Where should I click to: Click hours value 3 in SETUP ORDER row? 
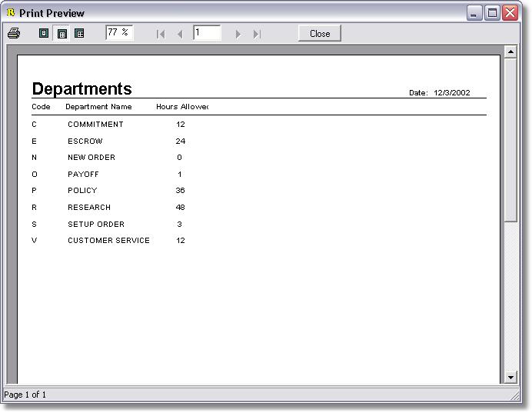pos(179,225)
